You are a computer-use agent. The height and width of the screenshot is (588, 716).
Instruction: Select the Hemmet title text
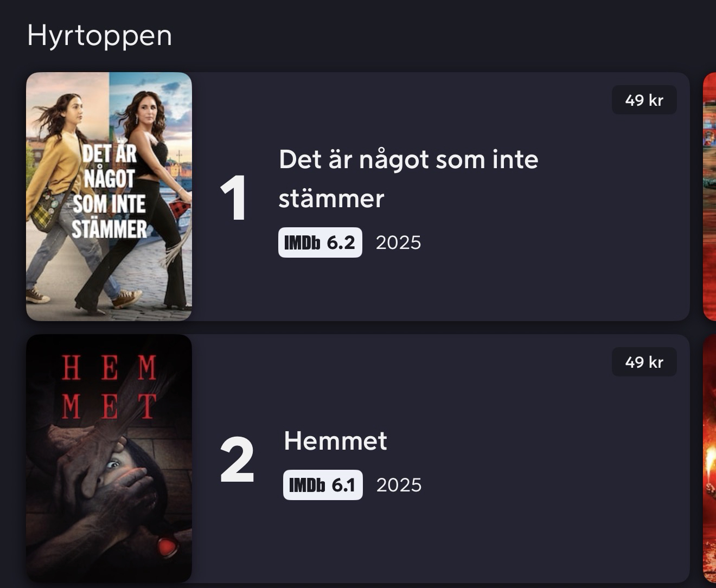[x=335, y=441]
